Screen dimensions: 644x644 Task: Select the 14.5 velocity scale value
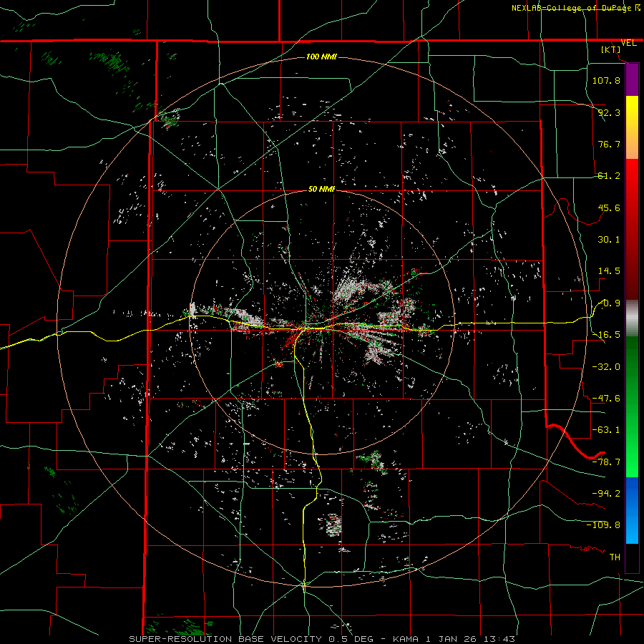[609, 271]
